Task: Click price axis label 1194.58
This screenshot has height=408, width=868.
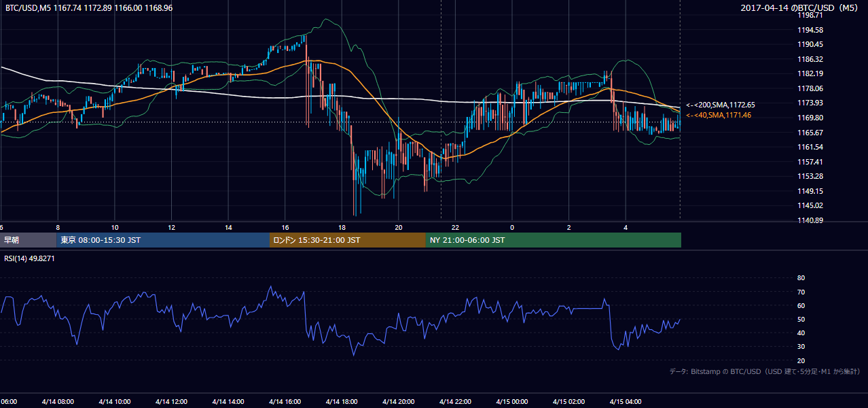Action: 810,30
